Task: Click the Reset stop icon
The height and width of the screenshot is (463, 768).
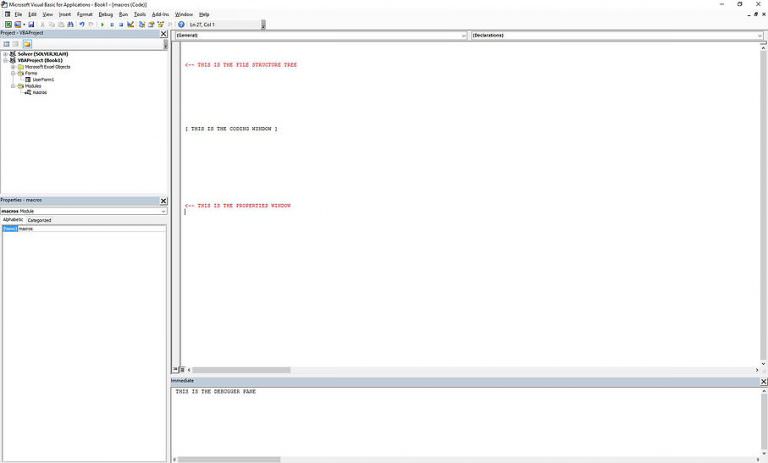Action: click(x=121, y=24)
